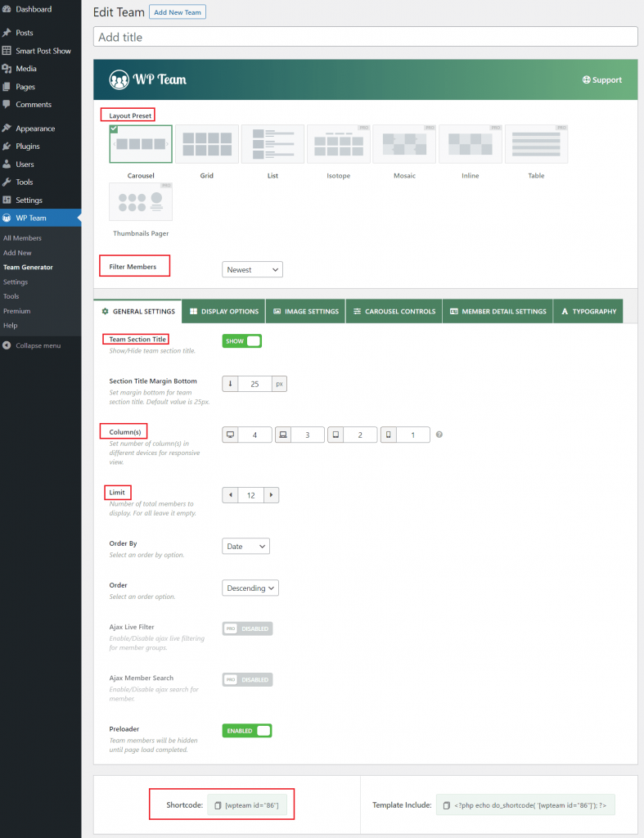
Task: Open Add New submenu link
Action: [17, 253]
